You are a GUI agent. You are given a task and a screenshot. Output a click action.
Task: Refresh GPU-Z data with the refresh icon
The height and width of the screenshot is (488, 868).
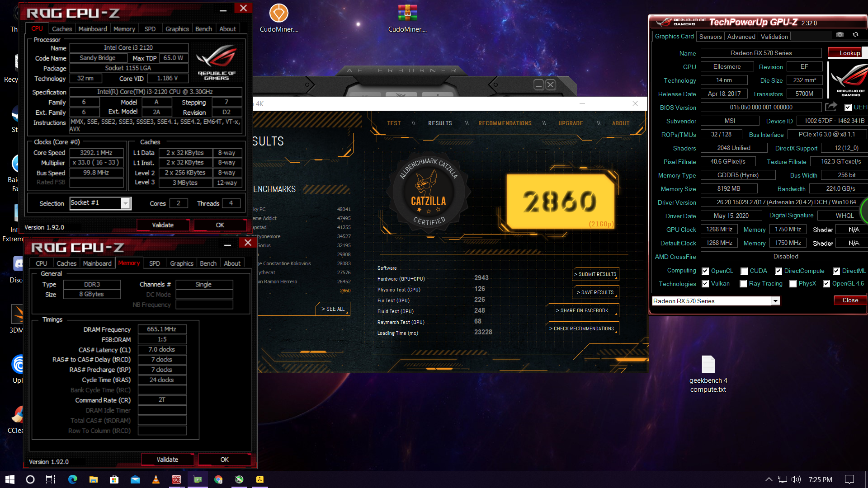(x=855, y=35)
